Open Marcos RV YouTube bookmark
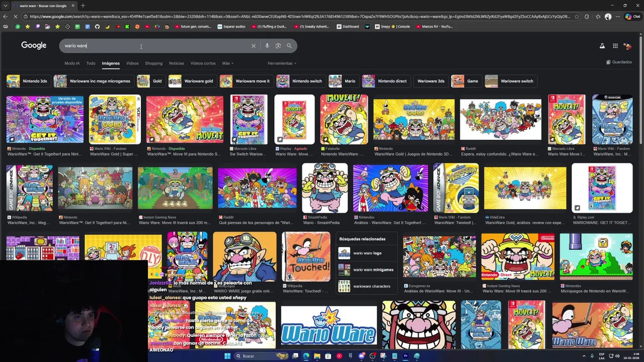644x362 pixels. click(434, 27)
